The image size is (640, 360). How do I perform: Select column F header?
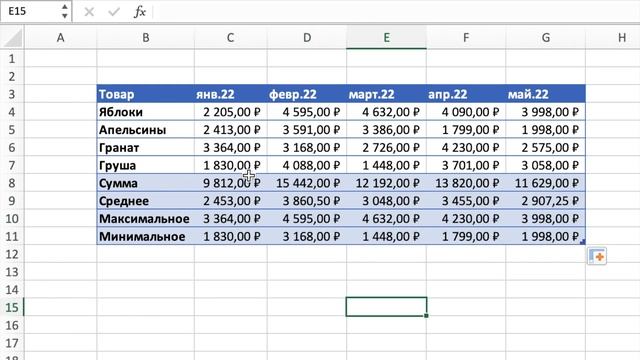[466, 38]
